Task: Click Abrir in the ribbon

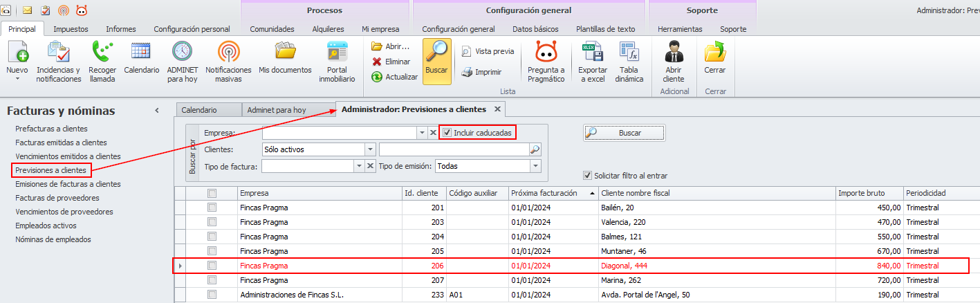Action: 391,46
